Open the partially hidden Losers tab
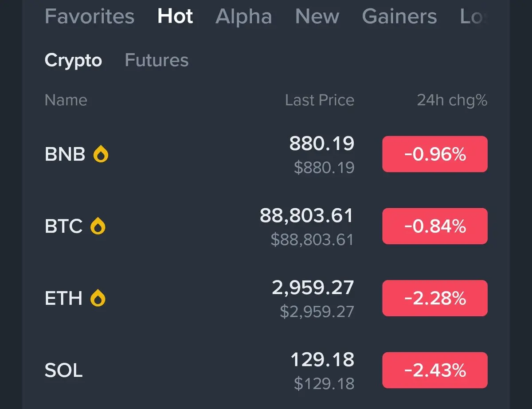Screen dimensions: 532x409 point(473,17)
